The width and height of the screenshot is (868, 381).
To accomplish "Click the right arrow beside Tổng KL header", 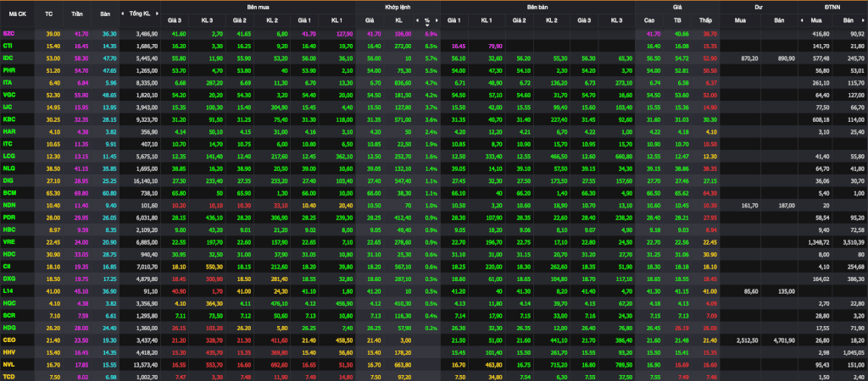I will coord(156,14).
